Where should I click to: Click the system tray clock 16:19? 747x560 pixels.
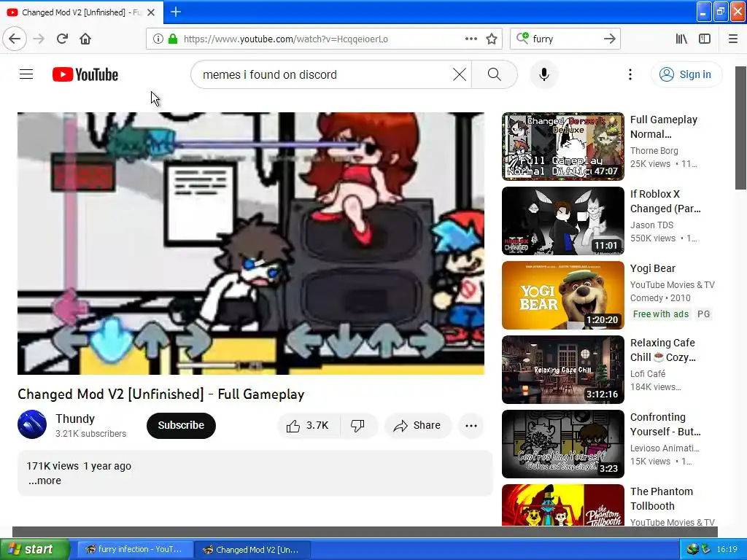(x=727, y=549)
